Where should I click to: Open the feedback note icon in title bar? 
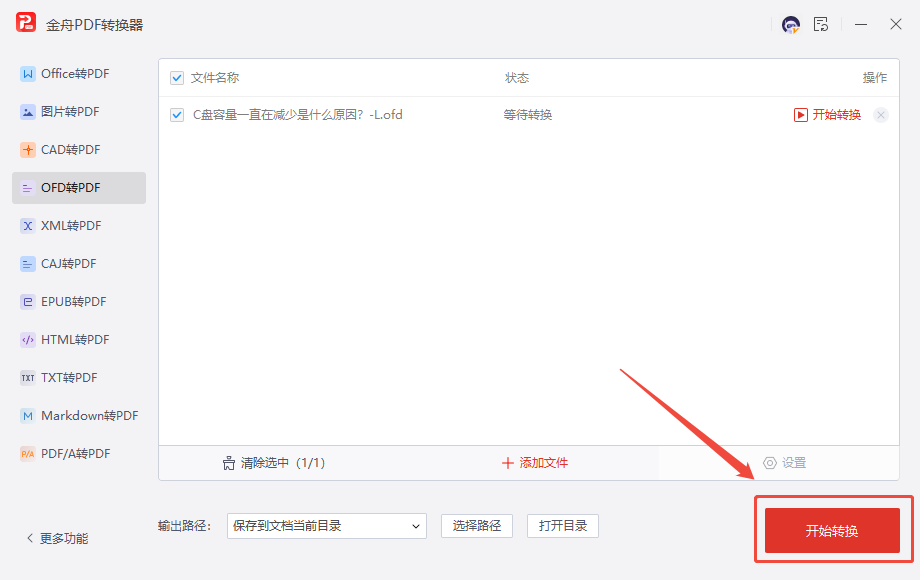pyautogui.click(x=821, y=24)
